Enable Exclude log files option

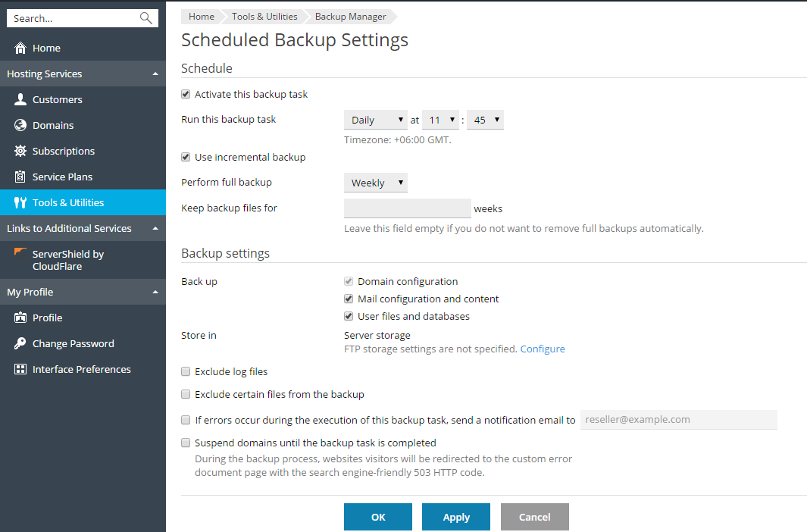(186, 372)
